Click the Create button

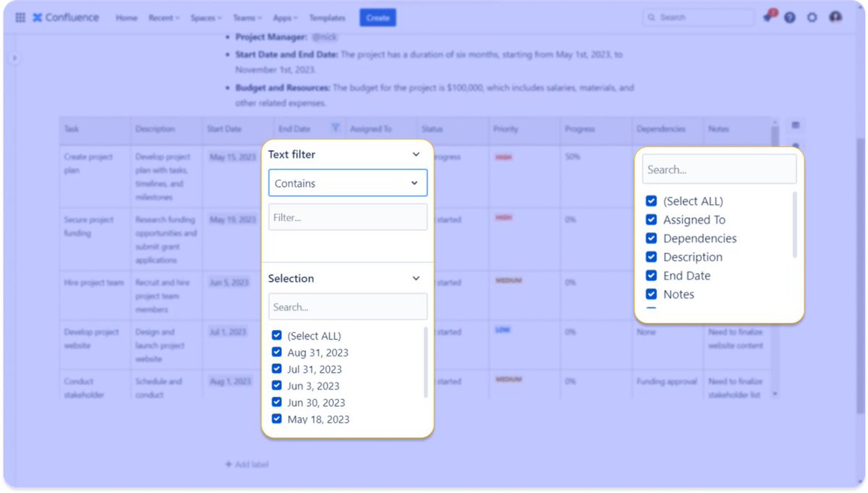coord(378,17)
